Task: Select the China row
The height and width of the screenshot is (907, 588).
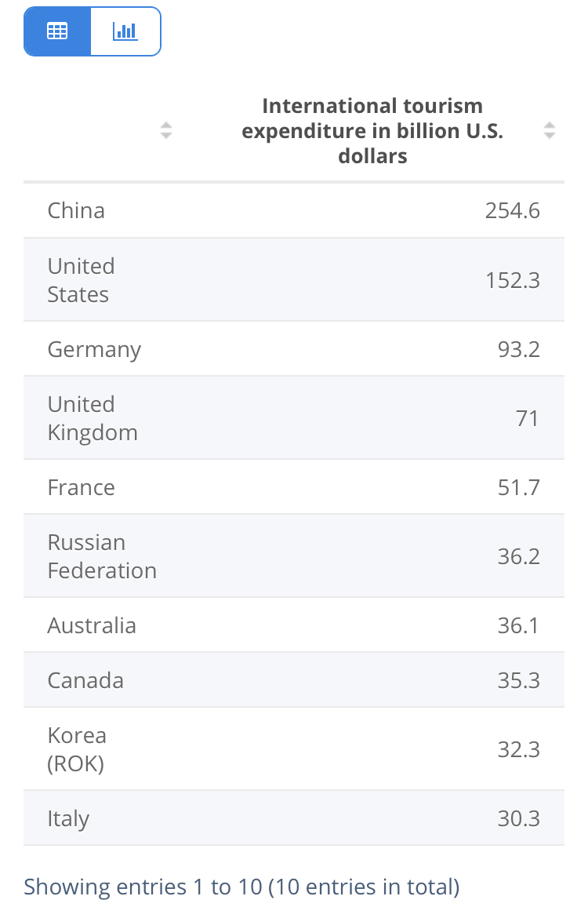Action: click(x=294, y=210)
